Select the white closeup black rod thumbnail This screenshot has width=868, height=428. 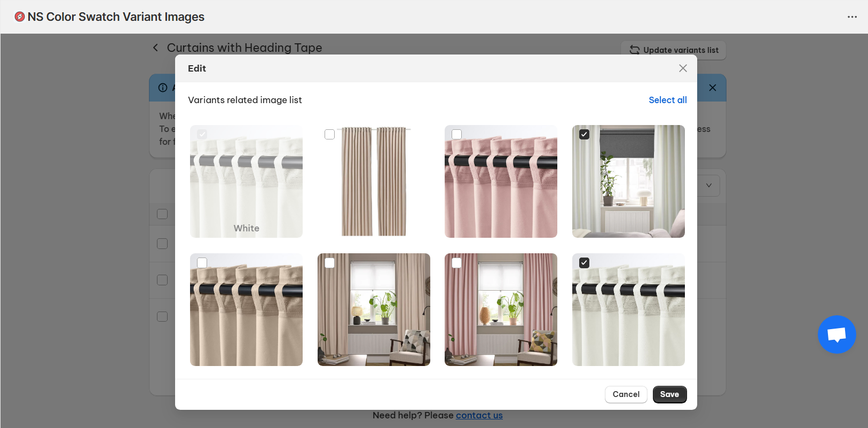(x=628, y=310)
